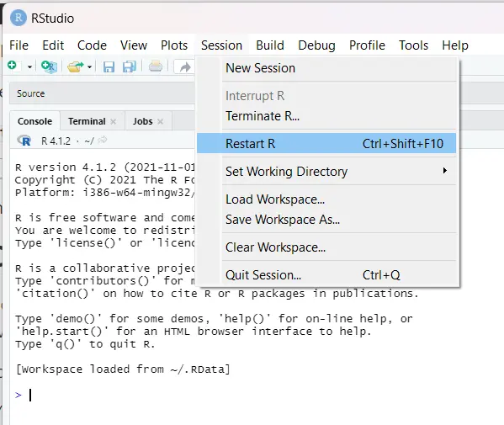This screenshot has width=504, height=425.
Task: Choose Load Workspace... menu entry
Action: pyautogui.click(x=326, y=199)
